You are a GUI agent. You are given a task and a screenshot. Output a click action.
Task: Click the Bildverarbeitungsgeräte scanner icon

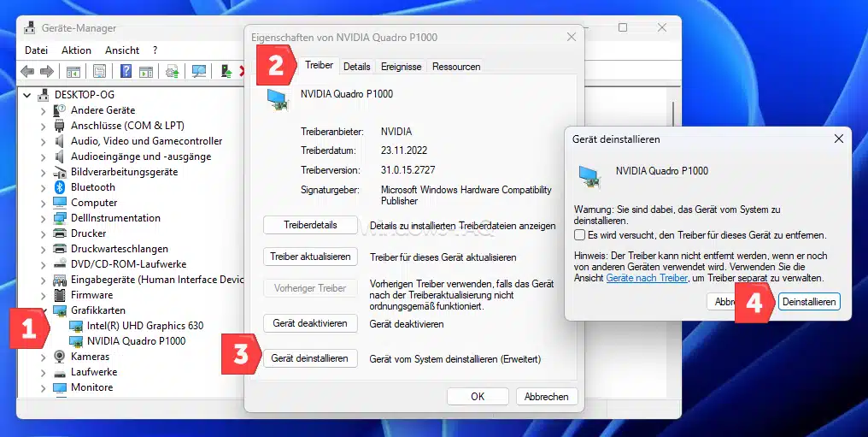click(60, 172)
